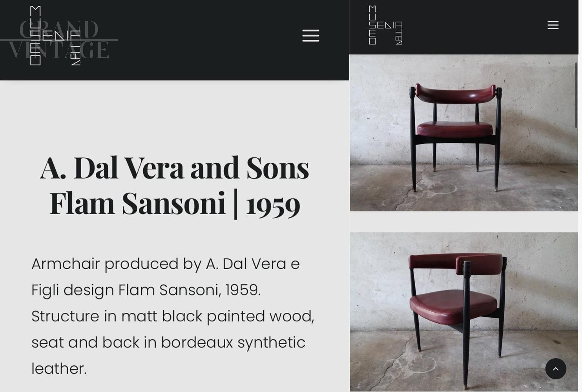
Task: Click the heading line 'A. Dal Vera and Sons'
Action: 174,168
